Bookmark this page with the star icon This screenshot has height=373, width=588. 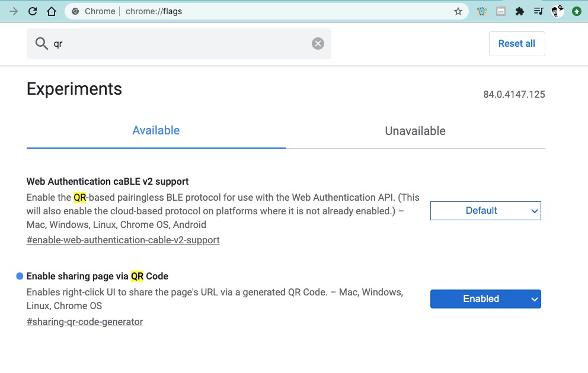click(458, 11)
